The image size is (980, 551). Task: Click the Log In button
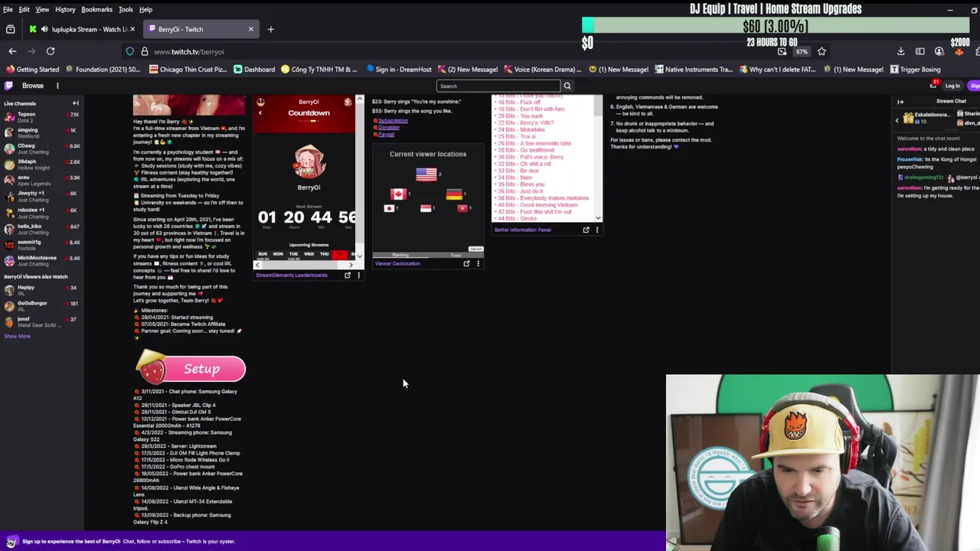coord(952,86)
